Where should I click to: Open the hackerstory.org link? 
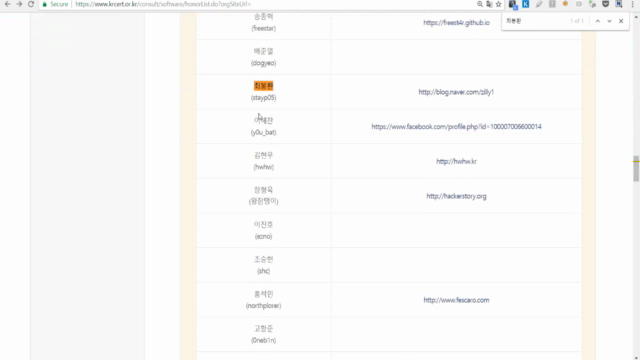point(456,196)
